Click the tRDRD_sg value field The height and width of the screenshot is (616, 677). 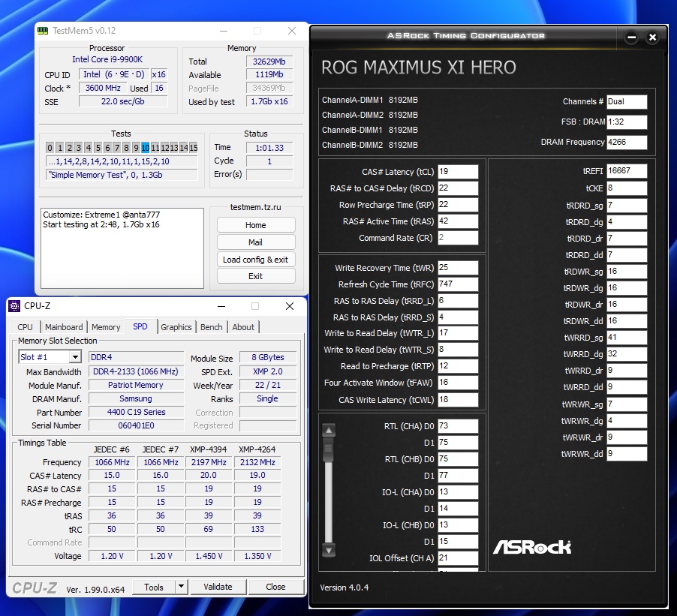627,205
